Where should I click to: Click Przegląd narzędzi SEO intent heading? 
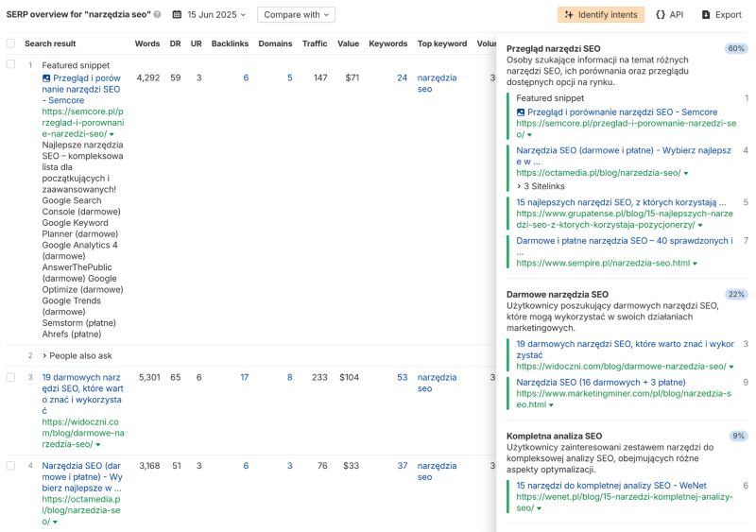point(554,49)
